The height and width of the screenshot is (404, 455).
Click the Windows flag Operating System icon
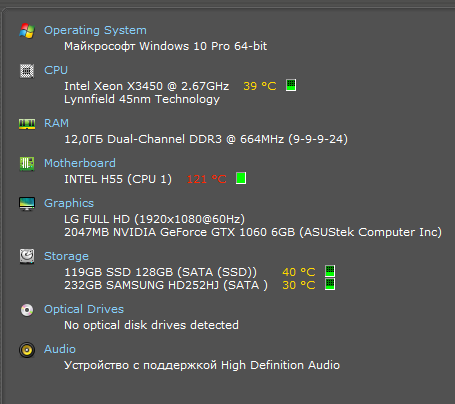pyautogui.click(x=27, y=31)
